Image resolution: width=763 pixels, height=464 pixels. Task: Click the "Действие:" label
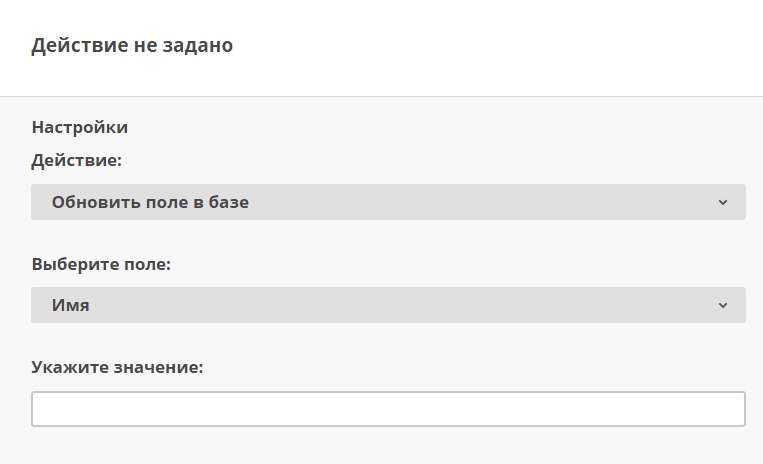coord(77,160)
